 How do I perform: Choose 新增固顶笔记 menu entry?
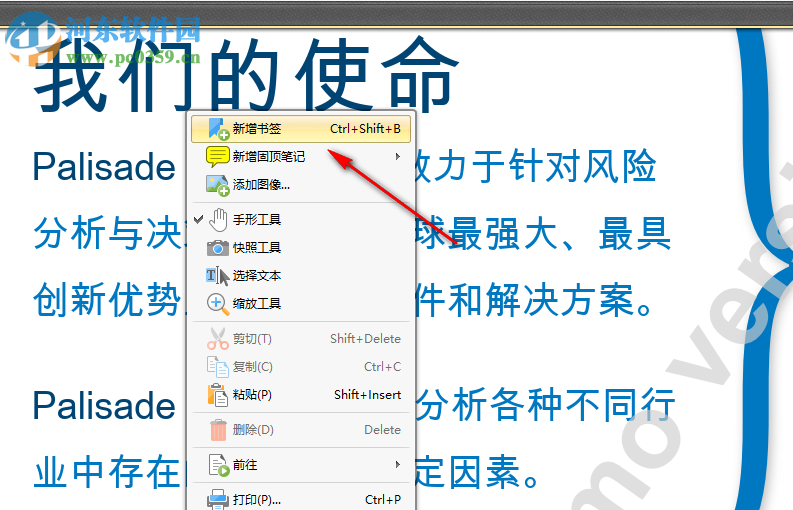pos(301,157)
